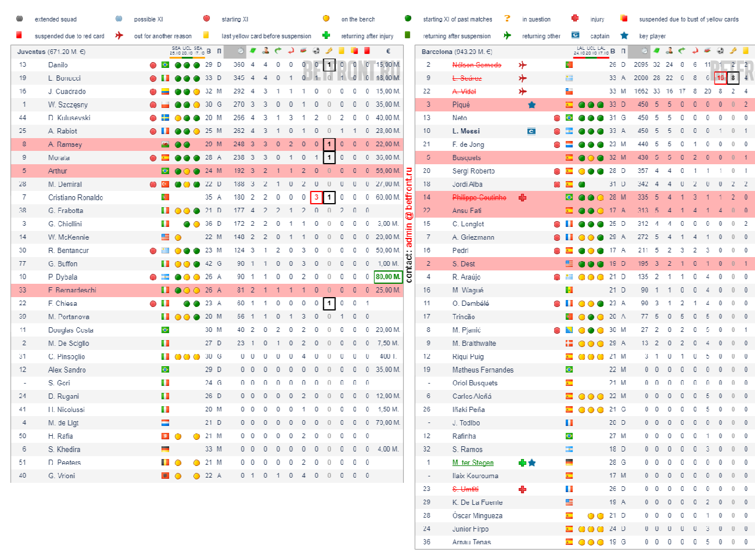This screenshot has width=755, height=560.
Task: Click the red cross injury legend icon
Action: 575,19
